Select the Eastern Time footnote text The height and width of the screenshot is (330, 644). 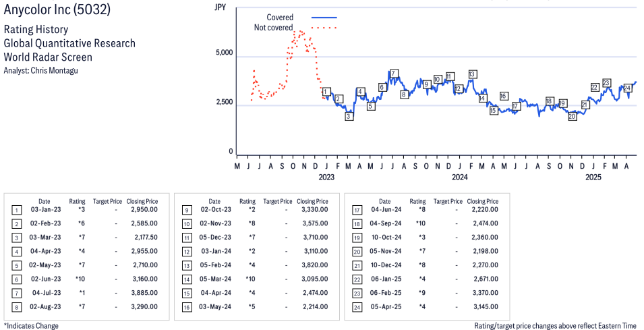click(x=555, y=326)
